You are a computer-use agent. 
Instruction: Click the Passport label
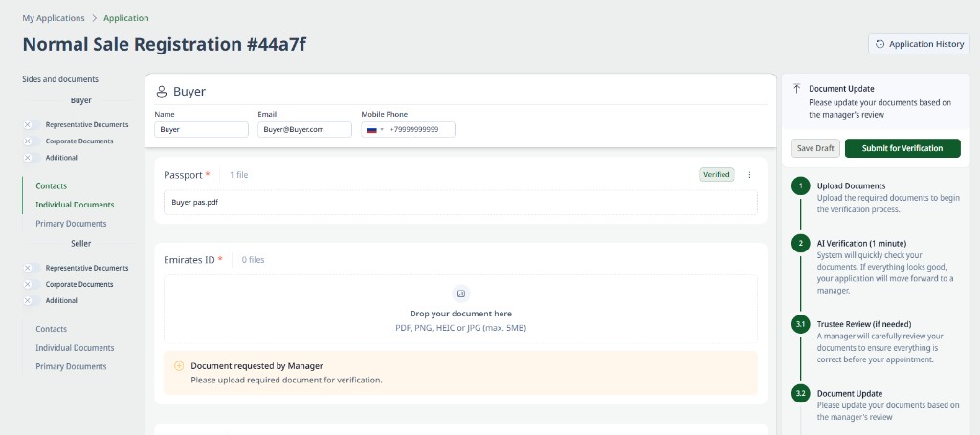[x=183, y=175]
